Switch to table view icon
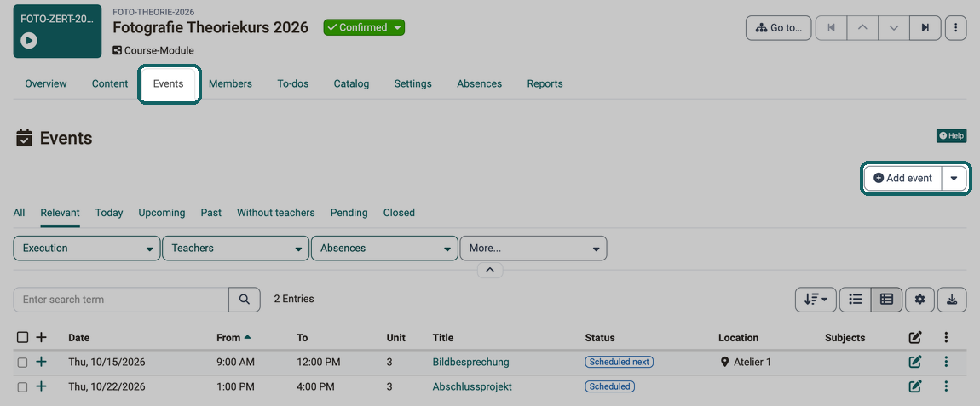Screen dimensions: 980x406 (886, 300)
